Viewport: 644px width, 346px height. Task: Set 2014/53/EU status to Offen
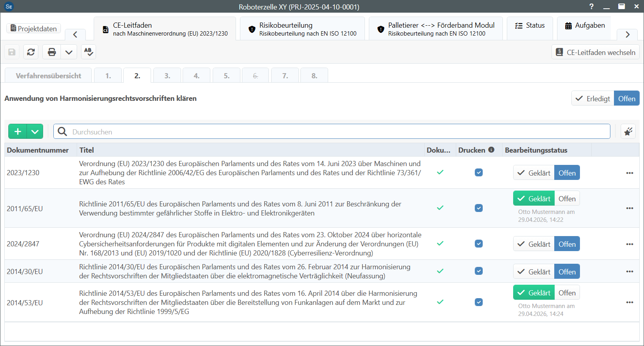pos(567,293)
